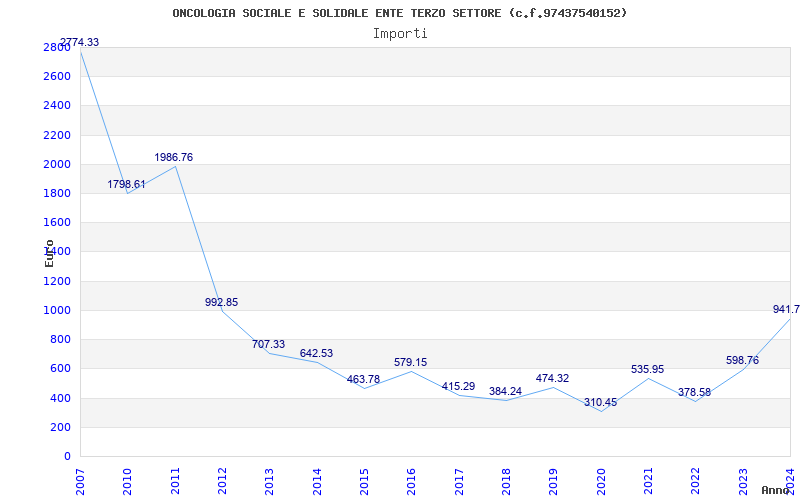Image resolution: width=800 pixels, height=500 pixels.
Task: Click the y-axis value 200
Action: click(60, 427)
